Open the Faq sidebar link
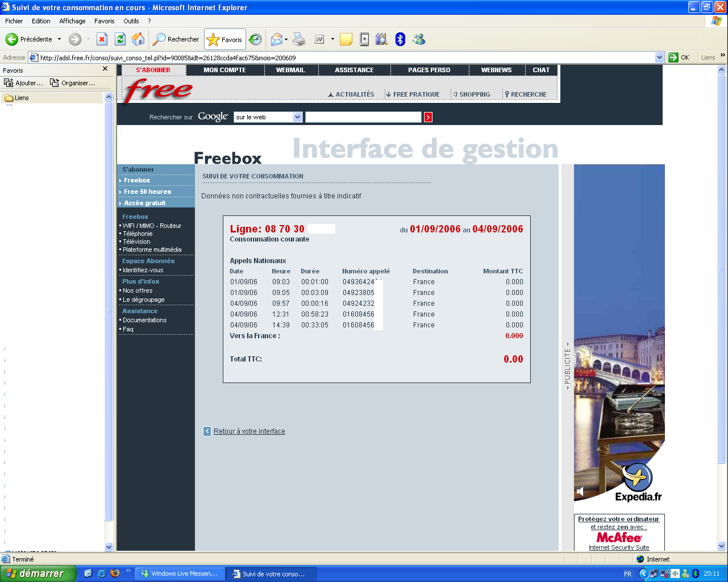This screenshot has width=728, height=582. click(x=128, y=329)
